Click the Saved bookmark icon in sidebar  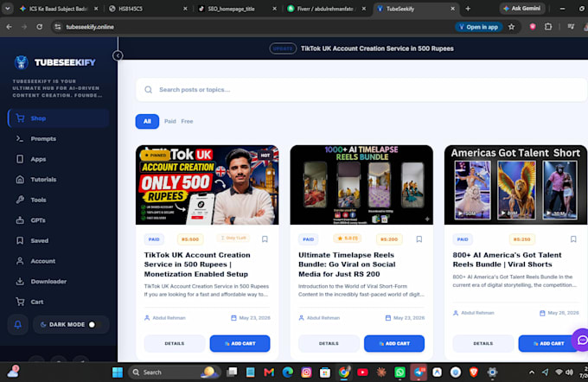[x=20, y=240]
